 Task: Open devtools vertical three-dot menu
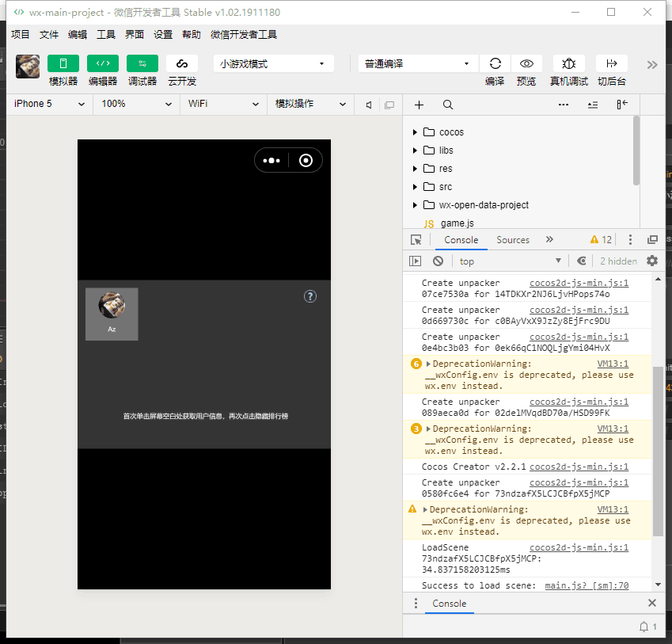(630, 240)
